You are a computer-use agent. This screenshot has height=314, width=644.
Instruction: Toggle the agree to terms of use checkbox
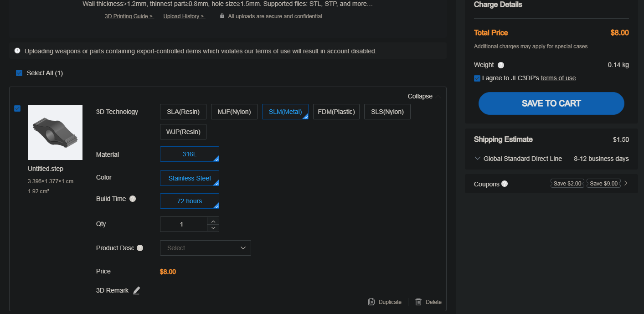point(477,78)
